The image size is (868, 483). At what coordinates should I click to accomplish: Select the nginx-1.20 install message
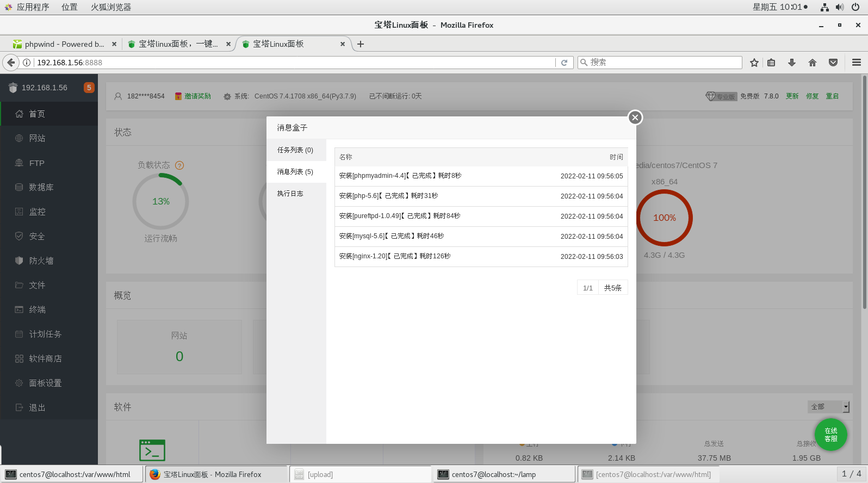pyautogui.click(x=481, y=257)
